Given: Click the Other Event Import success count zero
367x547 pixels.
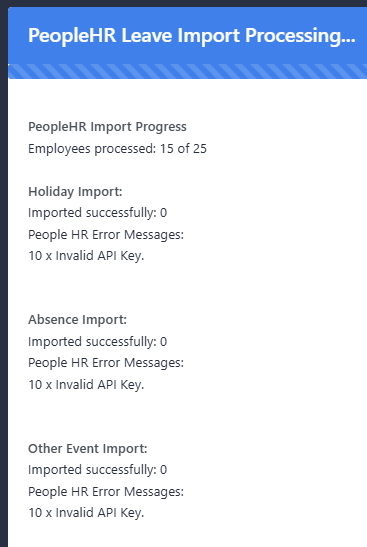Looking at the screenshot, I should (x=163, y=470).
